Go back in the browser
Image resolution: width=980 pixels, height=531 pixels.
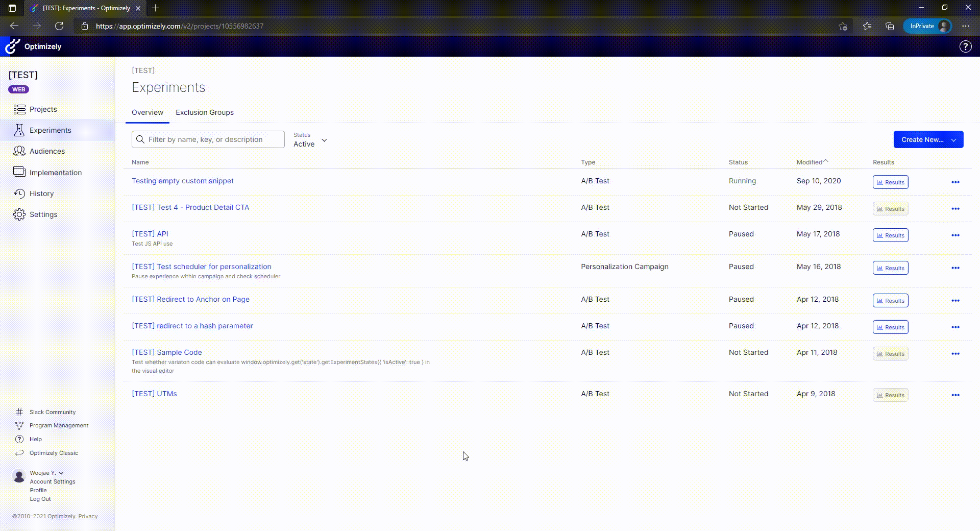14,26
